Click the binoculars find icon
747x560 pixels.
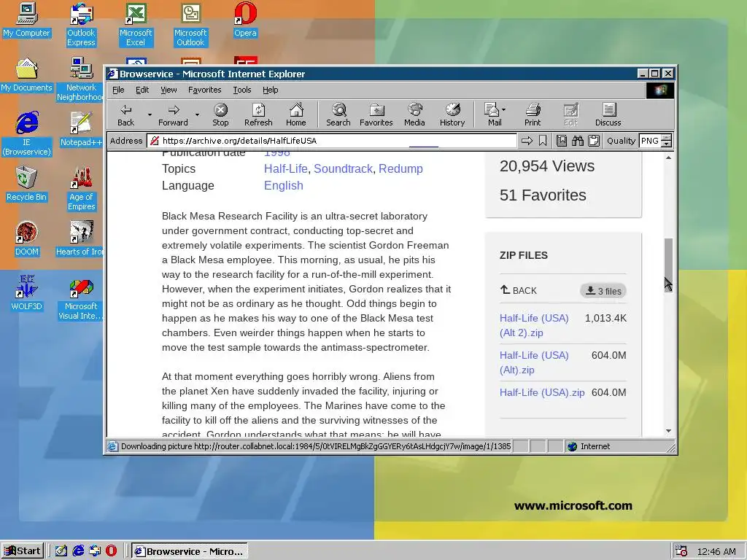578,141
